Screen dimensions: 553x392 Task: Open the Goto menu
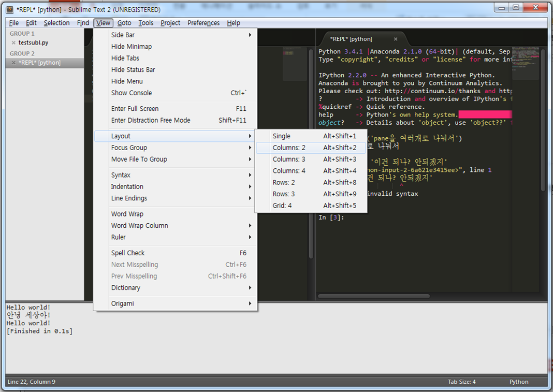pos(124,23)
